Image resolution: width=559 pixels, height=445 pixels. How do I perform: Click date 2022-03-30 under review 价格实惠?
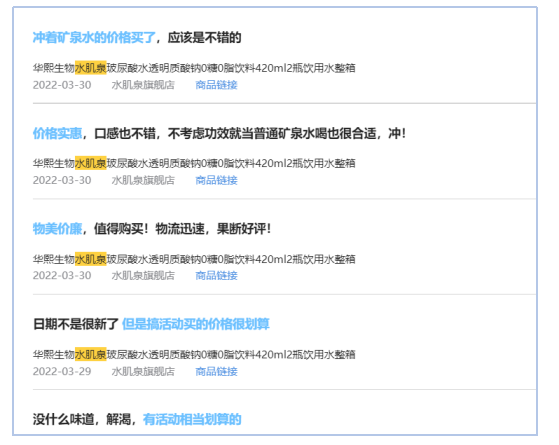point(62,180)
